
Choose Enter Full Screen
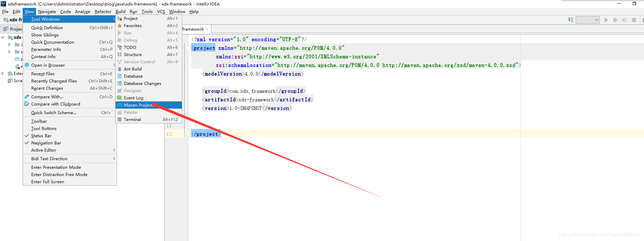click(70, 182)
